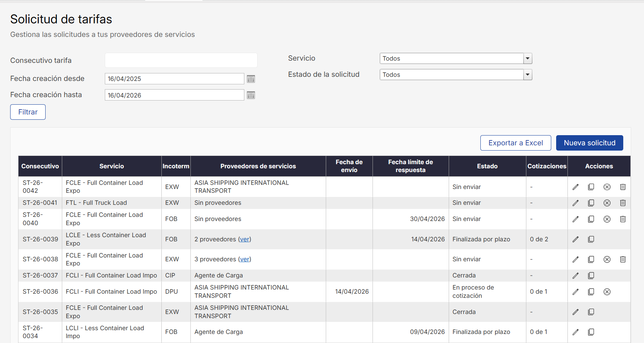The height and width of the screenshot is (343, 644).
Task: Click the Filtrar button
Action: pos(28,112)
